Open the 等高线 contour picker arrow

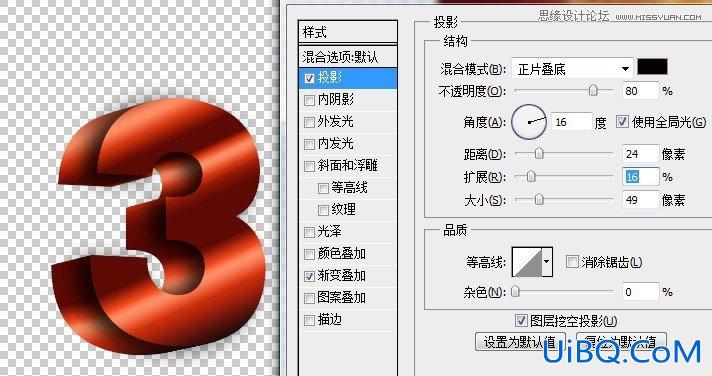(547, 262)
